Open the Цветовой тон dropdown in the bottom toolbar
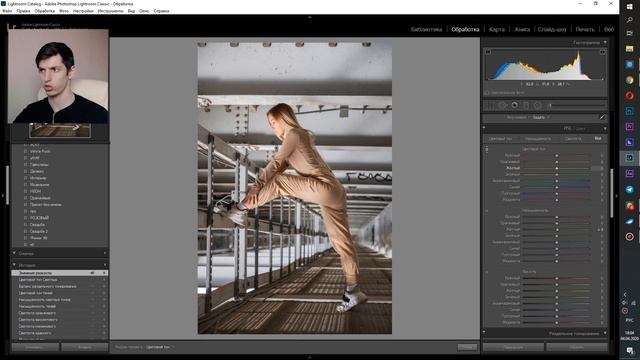The image size is (640, 360). 160,347
